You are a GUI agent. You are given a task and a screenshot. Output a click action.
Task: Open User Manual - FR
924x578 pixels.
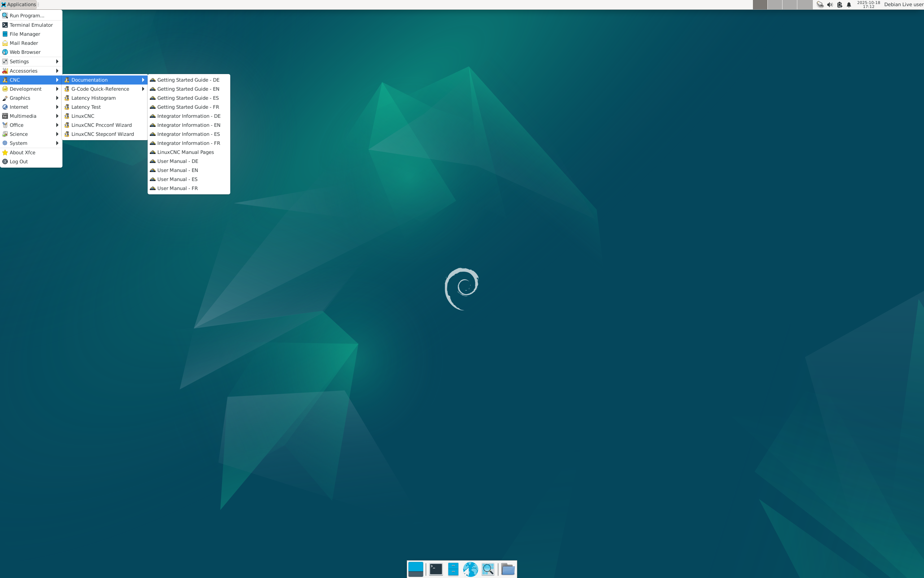189,189
